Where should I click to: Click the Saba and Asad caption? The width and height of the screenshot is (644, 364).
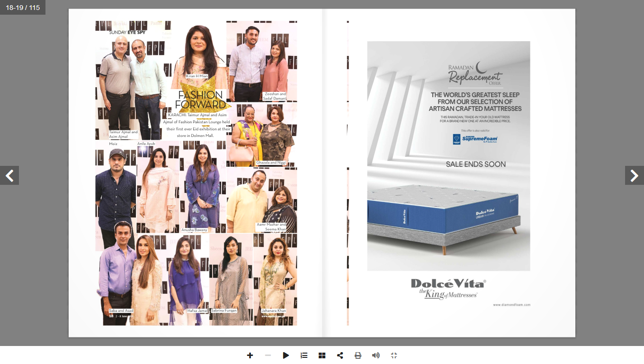[x=121, y=311]
